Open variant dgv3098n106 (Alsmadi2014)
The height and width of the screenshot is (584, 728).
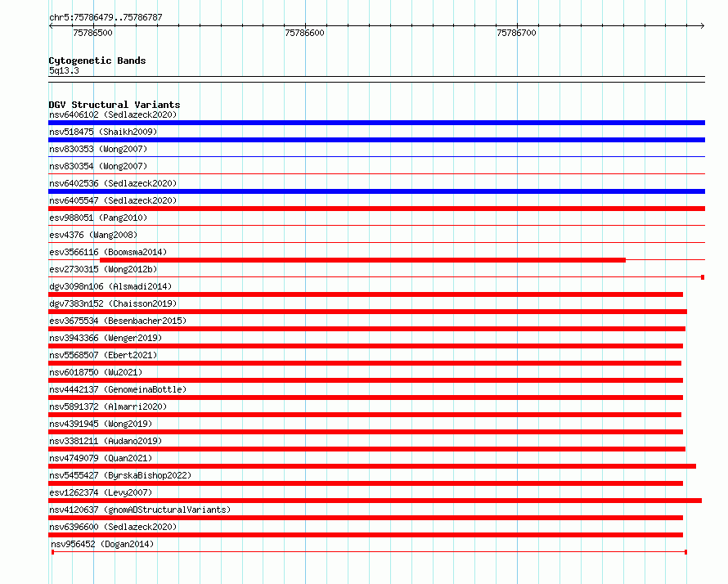[110, 286]
